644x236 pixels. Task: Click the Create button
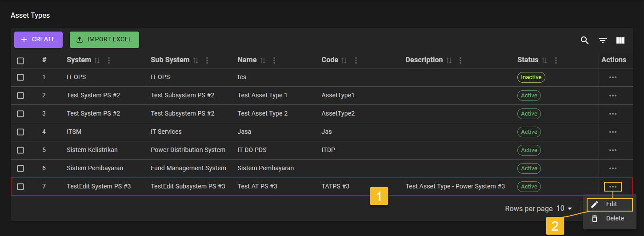click(38, 40)
